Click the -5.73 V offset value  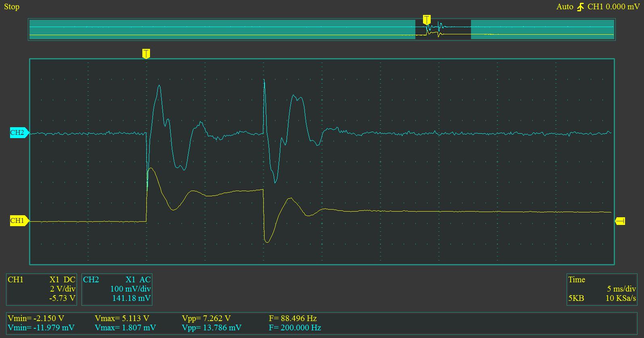coord(62,298)
